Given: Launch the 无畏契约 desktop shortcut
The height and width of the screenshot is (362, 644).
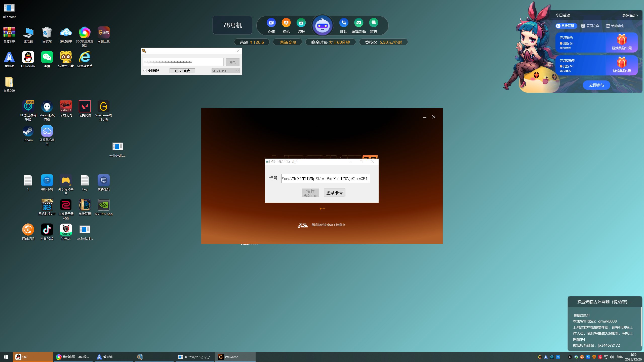Looking at the screenshot, I should tap(85, 107).
